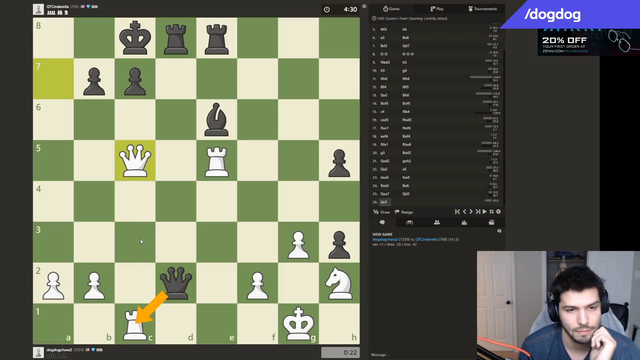This screenshot has width=640, height=360.
Task: Select the white pawn on f2
Action: [258, 283]
